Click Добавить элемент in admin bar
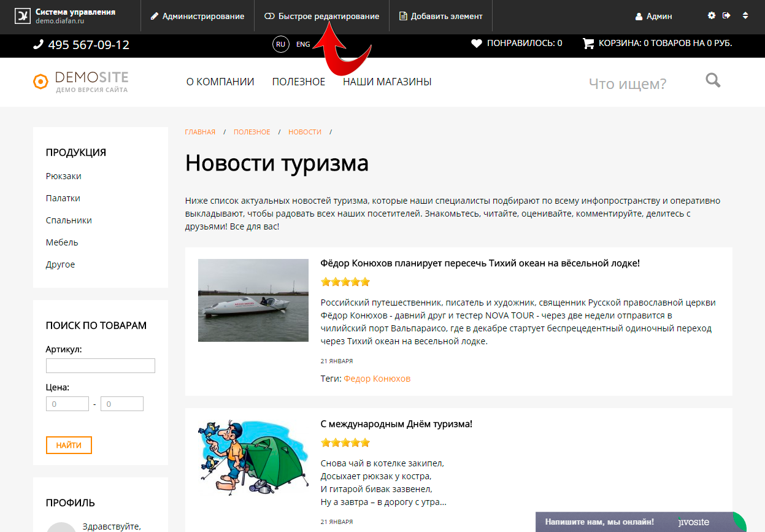Image resolution: width=765 pixels, height=532 pixels. pos(440,17)
